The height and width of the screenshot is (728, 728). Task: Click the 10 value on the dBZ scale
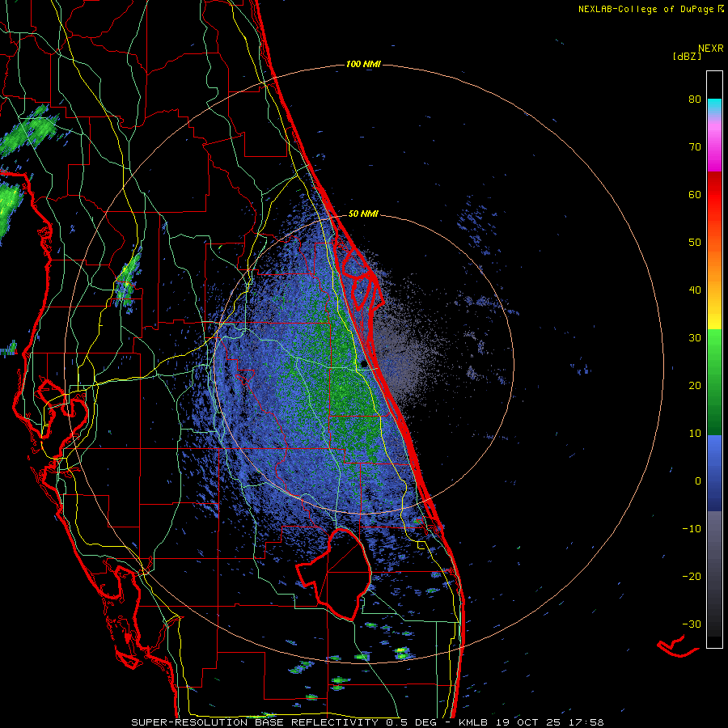tap(695, 434)
